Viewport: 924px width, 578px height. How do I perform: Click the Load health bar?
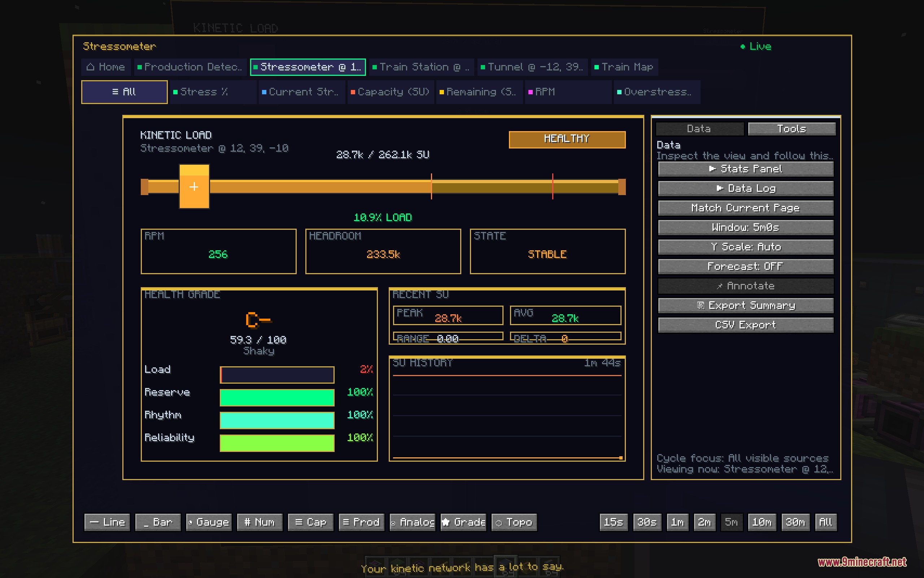(277, 375)
